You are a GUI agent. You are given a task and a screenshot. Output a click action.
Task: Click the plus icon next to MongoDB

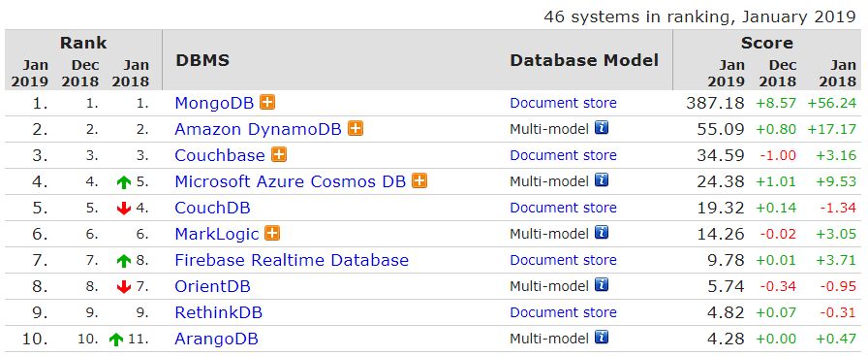click(x=267, y=102)
